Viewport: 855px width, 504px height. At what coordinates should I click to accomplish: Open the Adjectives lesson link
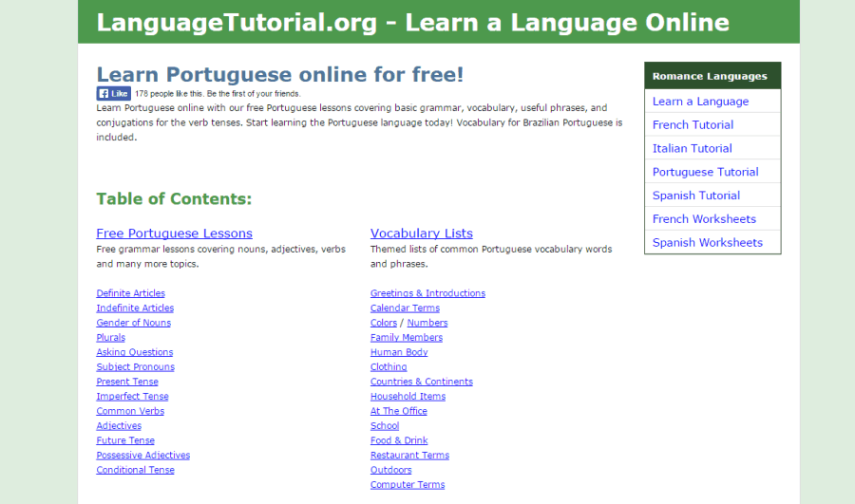click(x=119, y=425)
